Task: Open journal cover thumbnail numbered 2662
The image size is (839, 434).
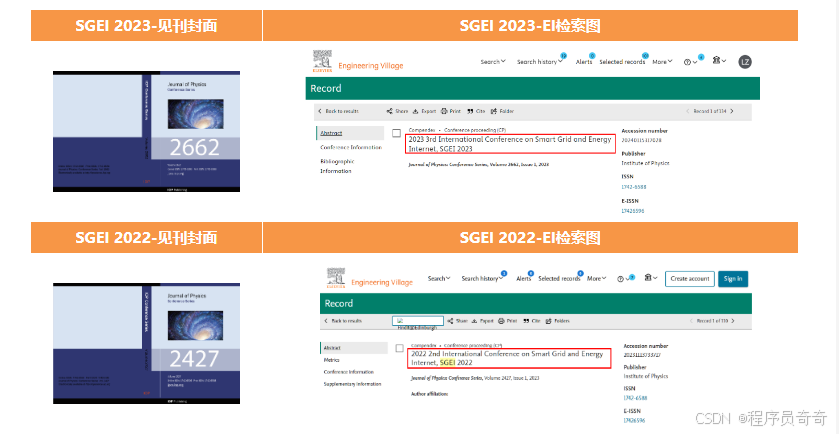Action: [146, 132]
